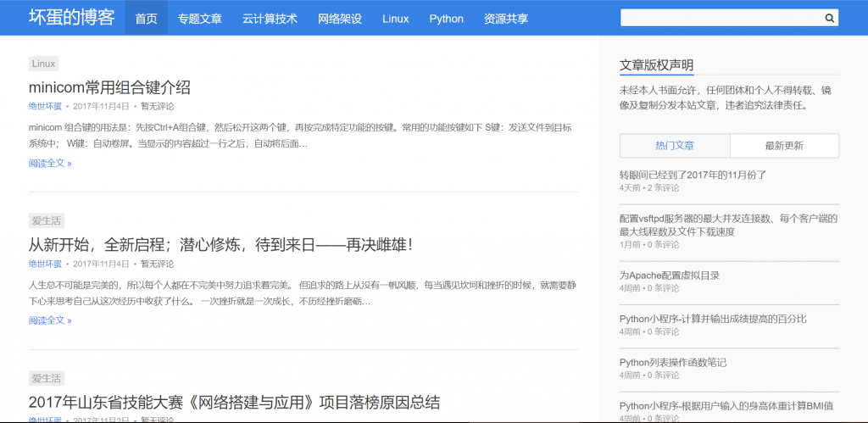Click the text 1月前 • 0 条评论
The image size is (868, 423).
pos(648,245)
